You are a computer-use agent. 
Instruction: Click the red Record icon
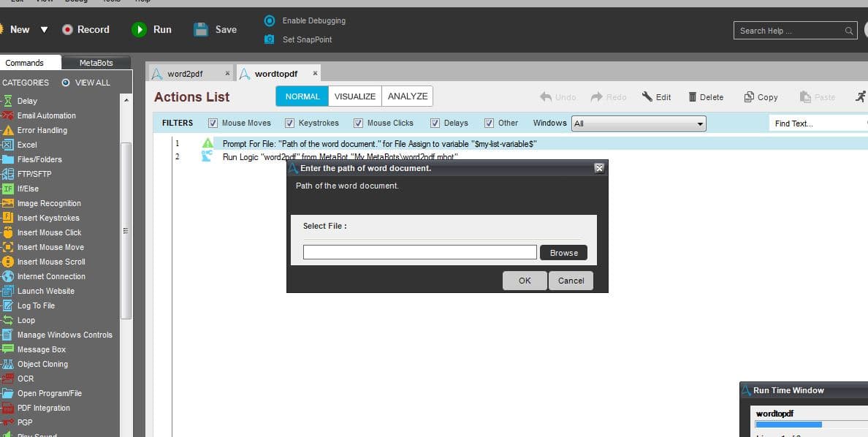[67, 29]
